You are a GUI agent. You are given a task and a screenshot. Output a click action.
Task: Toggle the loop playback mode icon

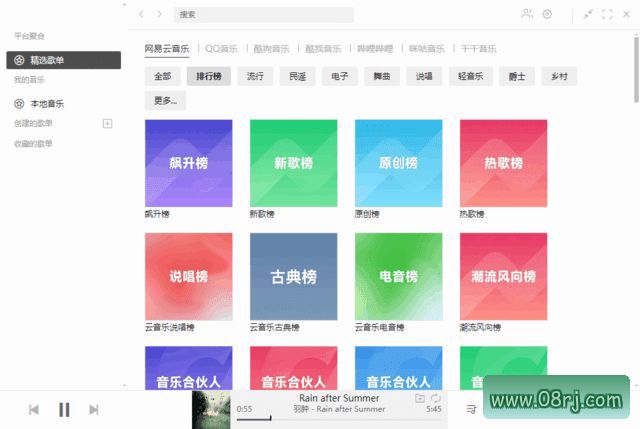tap(436, 398)
